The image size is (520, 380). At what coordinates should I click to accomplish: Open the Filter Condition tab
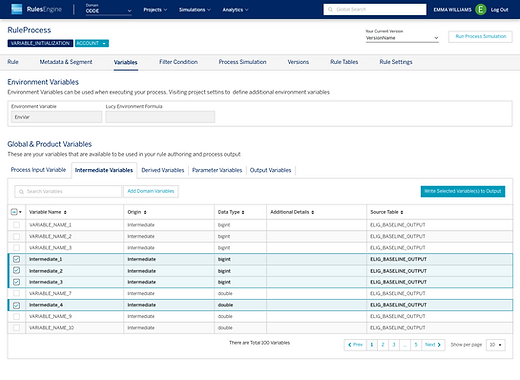click(x=178, y=62)
